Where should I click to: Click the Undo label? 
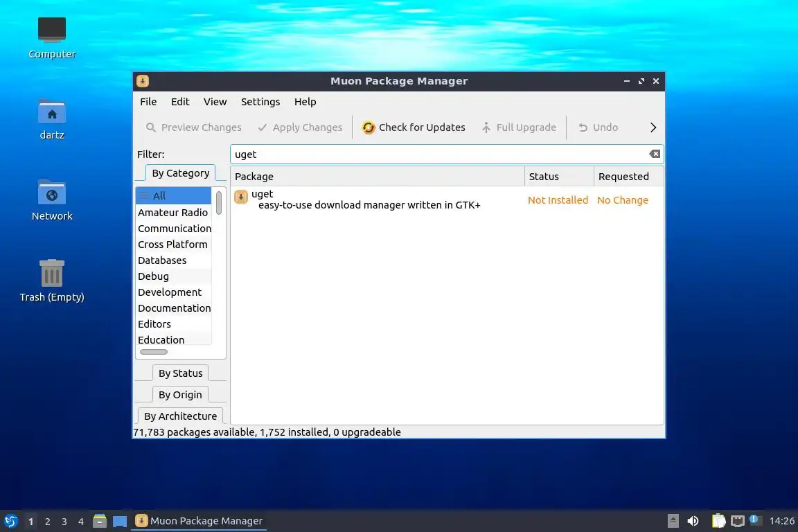click(x=605, y=127)
